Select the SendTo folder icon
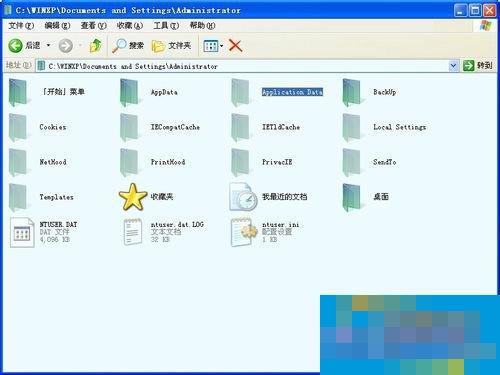The width and height of the screenshot is (500, 375). (x=352, y=162)
